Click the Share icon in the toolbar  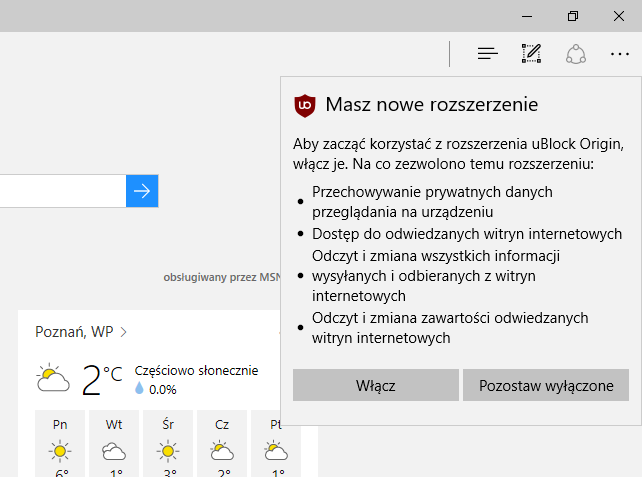576,54
